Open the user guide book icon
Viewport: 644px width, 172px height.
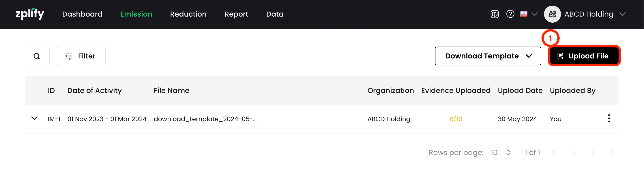click(x=494, y=14)
